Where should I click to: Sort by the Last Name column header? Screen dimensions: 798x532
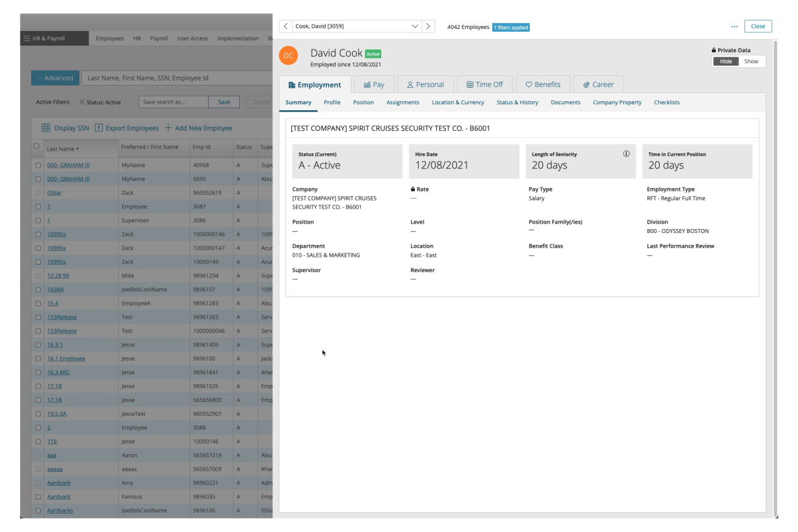(63, 149)
